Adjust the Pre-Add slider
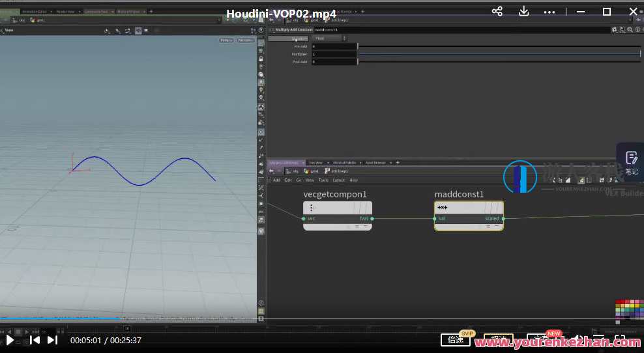Viewport: 644px width, 353px height. pyautogui.click(x=499, y=46)
